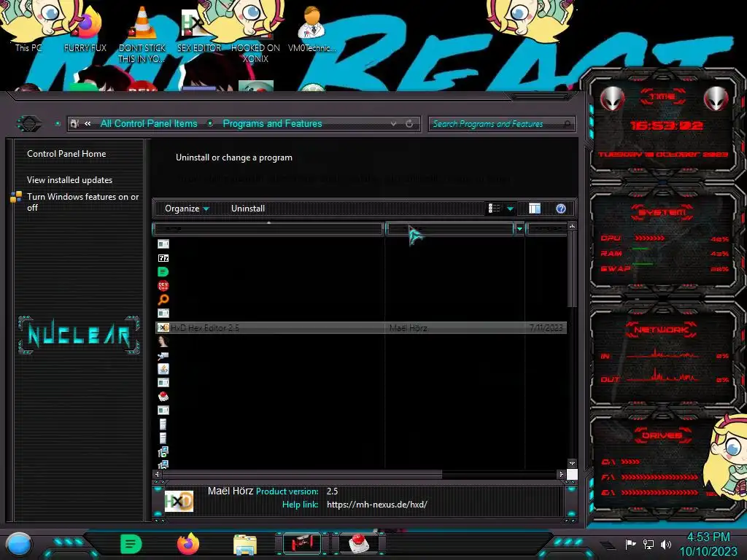Open the flag notification tray icon
The width and height of the screenshot is (747, 560).
coord(630,544)
